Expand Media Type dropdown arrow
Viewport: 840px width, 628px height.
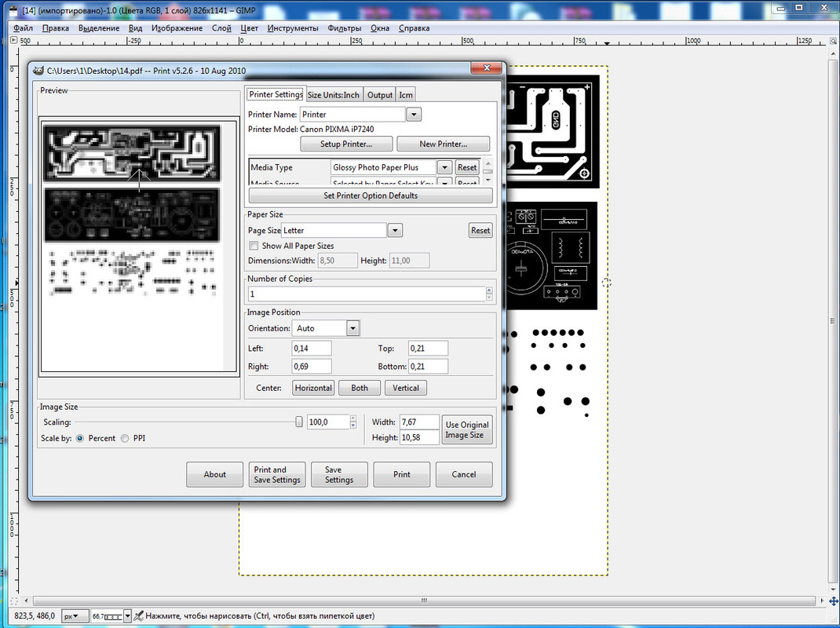coord(444,167)
